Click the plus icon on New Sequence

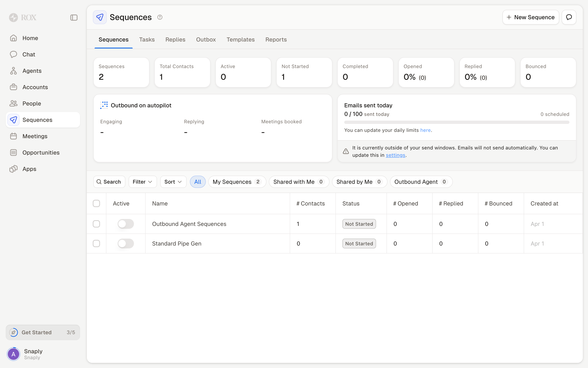(x=509, y=17)
